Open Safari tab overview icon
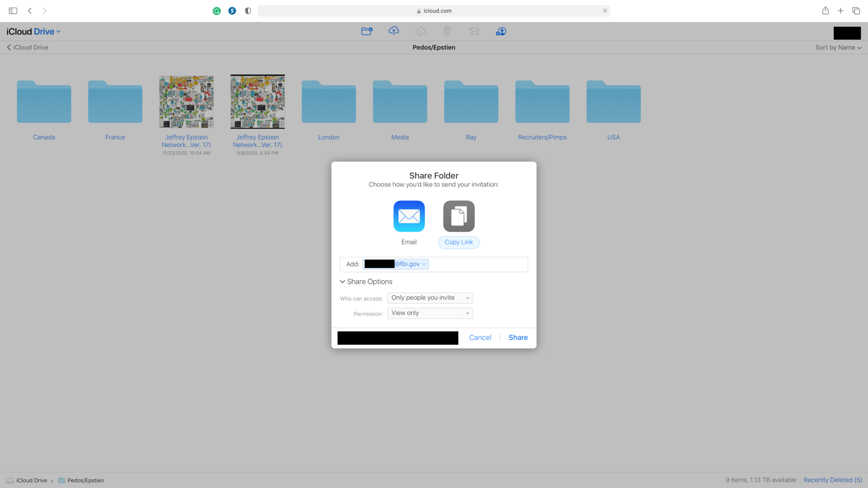 [x=856, y=10]
